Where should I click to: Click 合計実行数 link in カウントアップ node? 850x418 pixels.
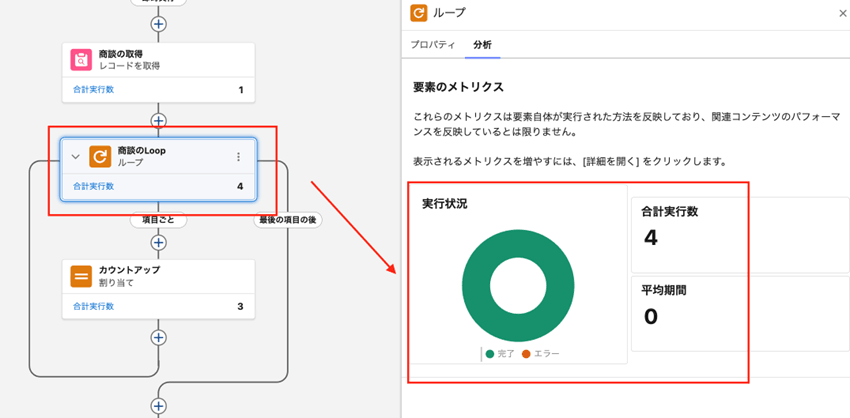pos(93,306)
